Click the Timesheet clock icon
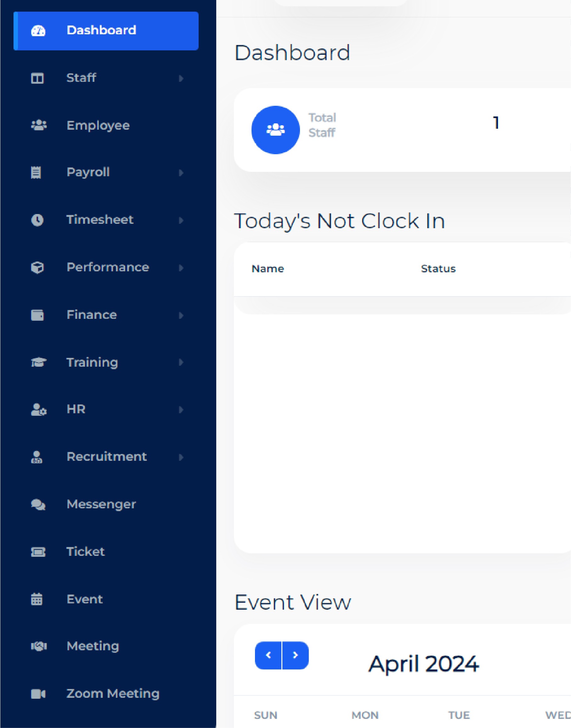Image resolution: width=571 pixels, height=728 pixels. click(37, 220)
